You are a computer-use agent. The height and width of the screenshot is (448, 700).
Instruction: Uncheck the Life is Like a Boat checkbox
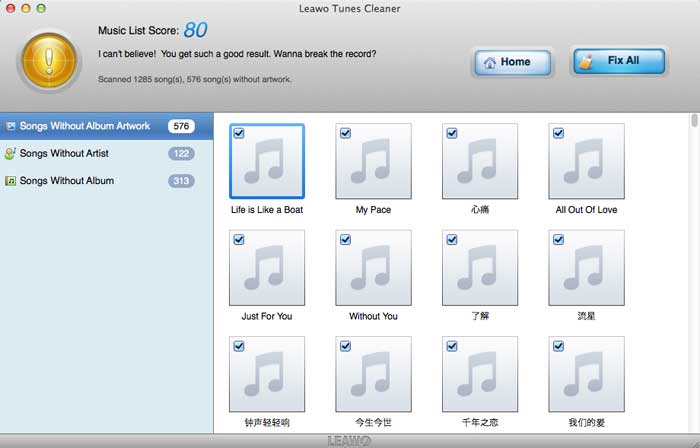click(239, 133)
